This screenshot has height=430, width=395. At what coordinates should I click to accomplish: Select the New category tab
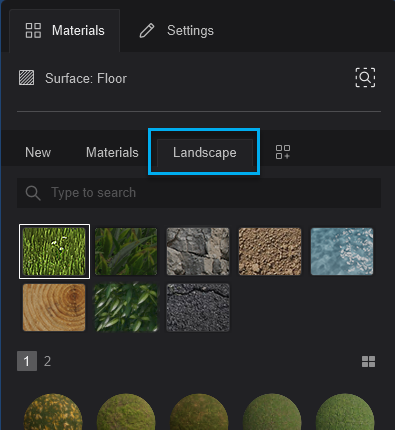point(38,153)
